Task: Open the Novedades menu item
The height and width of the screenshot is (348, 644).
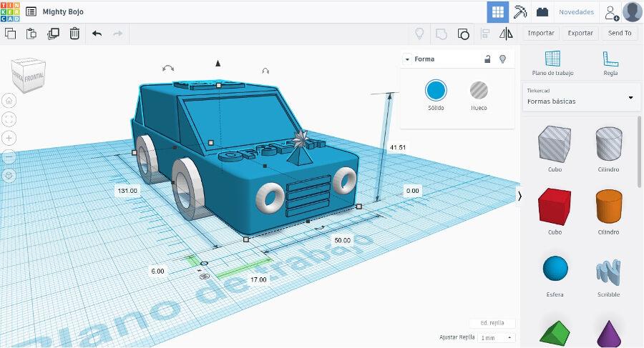Action: [576, 11]
